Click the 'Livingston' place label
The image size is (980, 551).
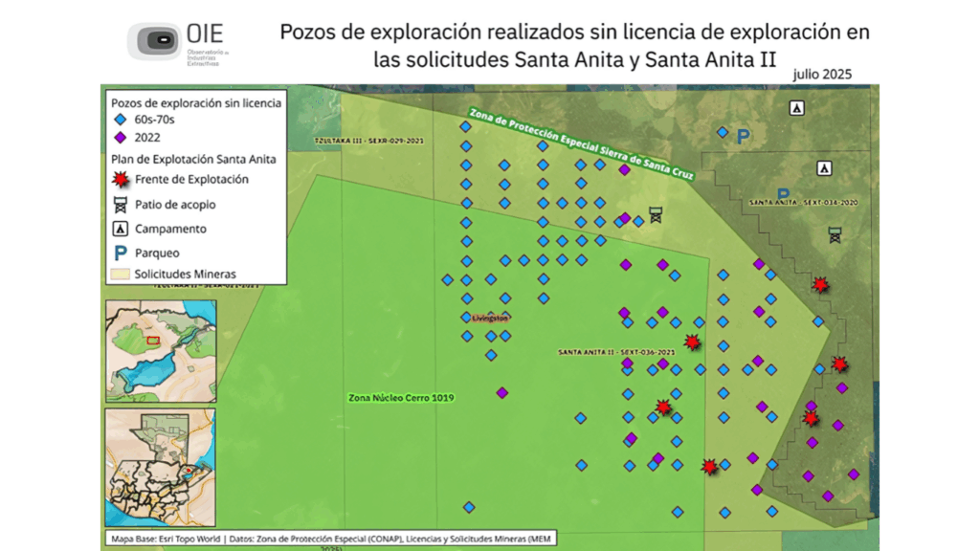(490, 319)
